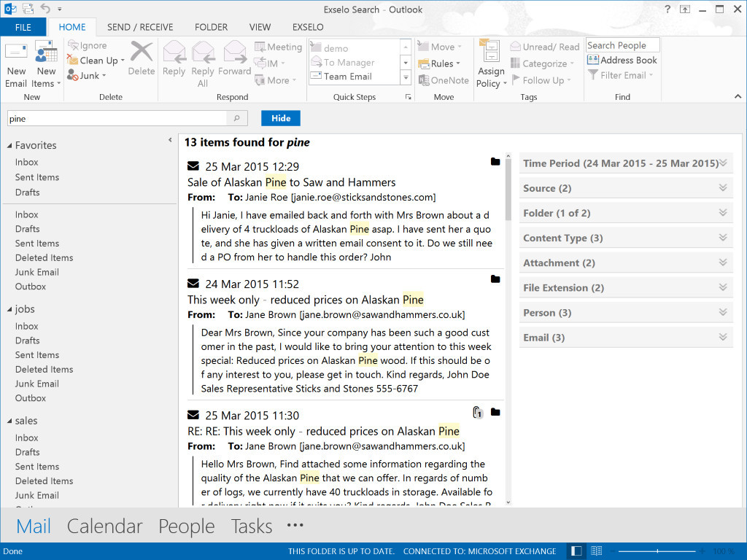The height and width of the screenshot is (560, 747).
Task: Click the attachment paperclip icon on the third result
Action: tap(477, 413)
